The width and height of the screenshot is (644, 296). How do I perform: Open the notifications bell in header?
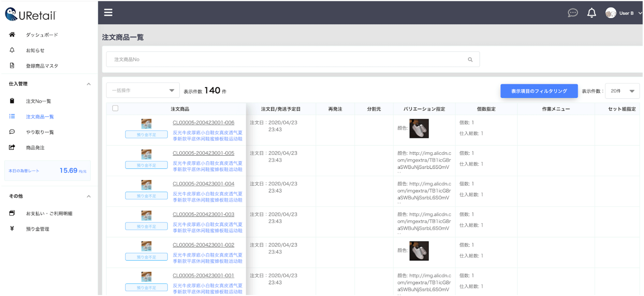click(591, 13)
